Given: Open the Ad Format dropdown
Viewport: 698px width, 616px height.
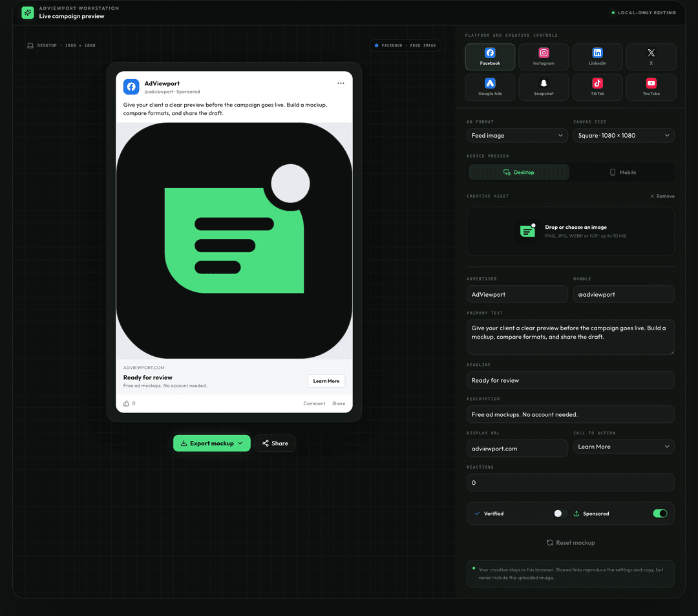Looking at the screenshot, I should point(517,135).
